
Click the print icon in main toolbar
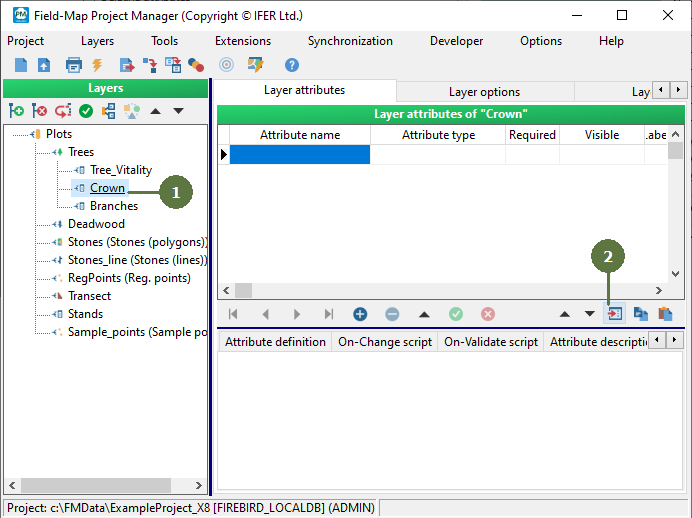click(x=73, y=65)
